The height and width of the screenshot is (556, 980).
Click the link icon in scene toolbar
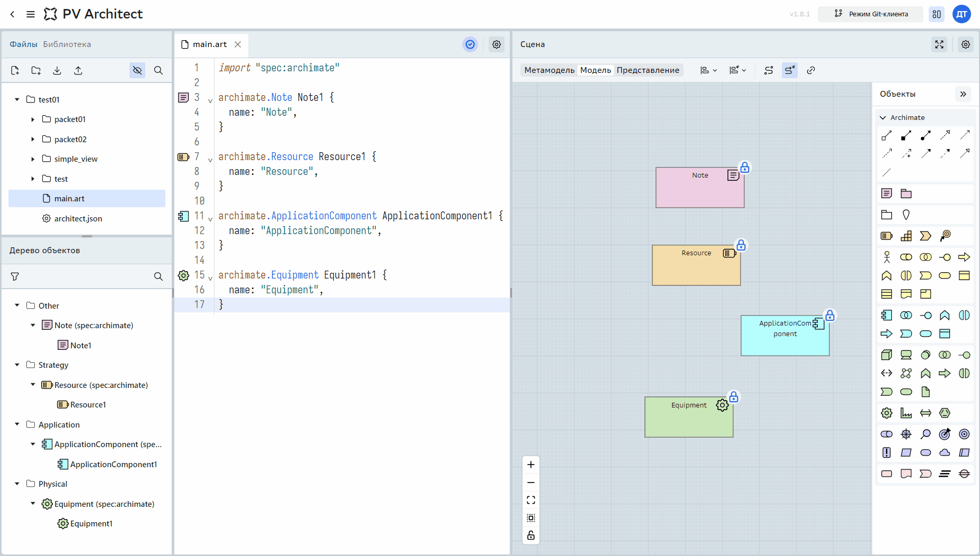coord(811,70)
